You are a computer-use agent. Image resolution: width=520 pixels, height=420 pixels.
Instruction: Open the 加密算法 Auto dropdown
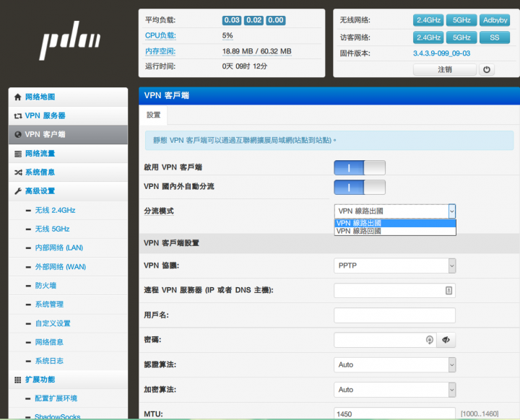pos(394,390)
